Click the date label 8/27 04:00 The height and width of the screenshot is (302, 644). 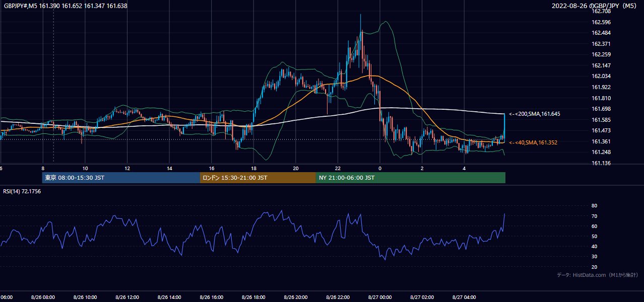pos(464,297)
